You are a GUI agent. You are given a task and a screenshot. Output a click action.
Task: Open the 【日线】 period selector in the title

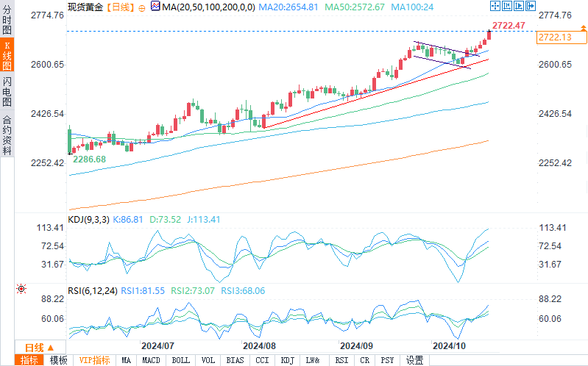[x=120, y=7]
